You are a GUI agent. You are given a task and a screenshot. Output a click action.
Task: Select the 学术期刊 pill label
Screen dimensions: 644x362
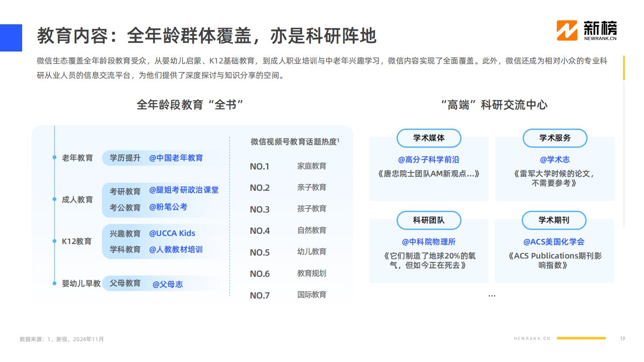point(554,220)
